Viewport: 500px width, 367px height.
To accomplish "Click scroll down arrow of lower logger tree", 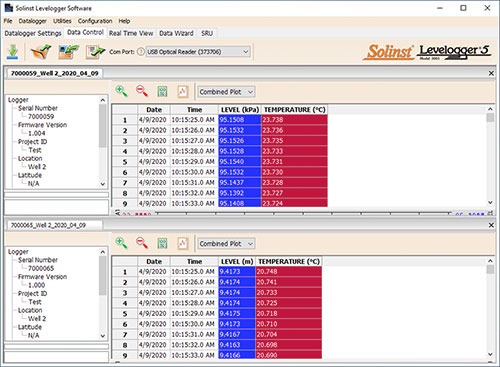I will (103, 336).
